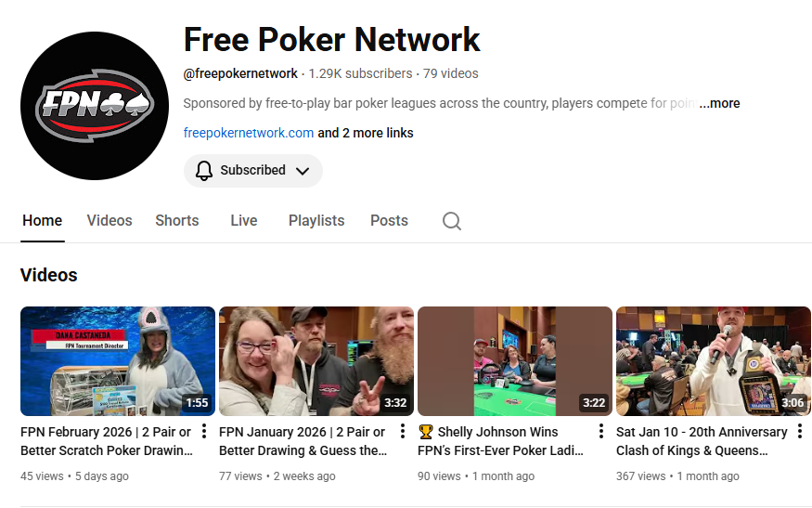
Task: Visit the freepokernetwork.com link
Action: pyautogui.click(x=249, y=133)
